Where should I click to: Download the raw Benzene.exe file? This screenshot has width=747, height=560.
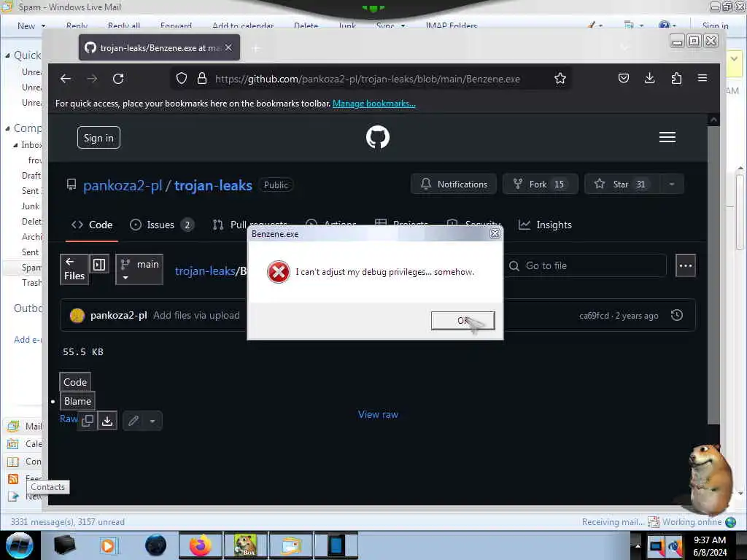pyautogui.click(x=108, y=421)
